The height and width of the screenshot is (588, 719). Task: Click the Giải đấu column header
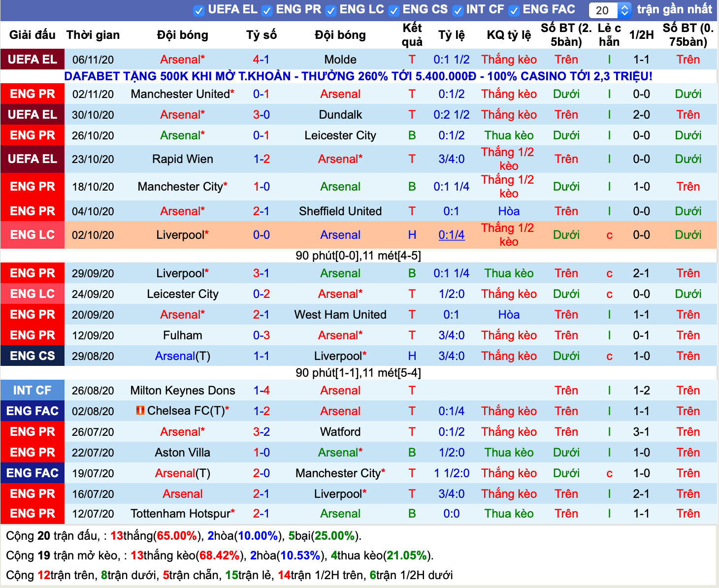(x=33, y=35)
